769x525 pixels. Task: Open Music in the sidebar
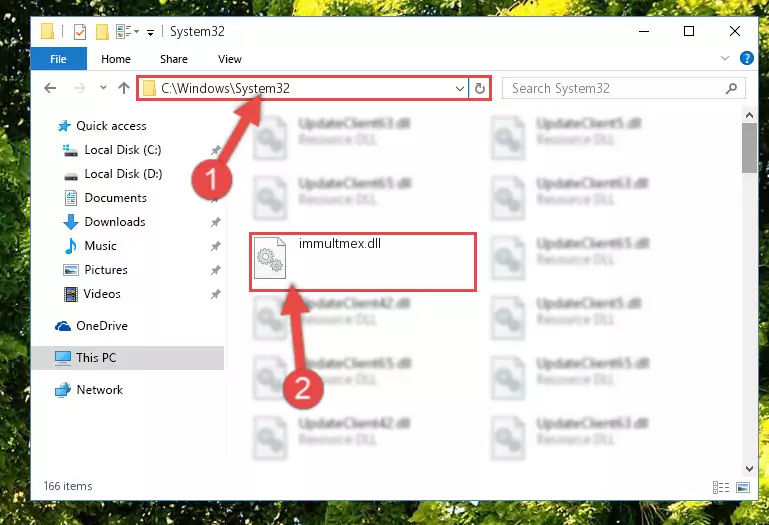coord(100,246)
